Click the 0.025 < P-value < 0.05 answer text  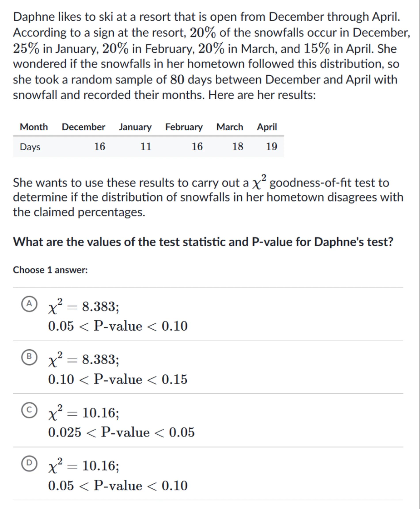121,433
